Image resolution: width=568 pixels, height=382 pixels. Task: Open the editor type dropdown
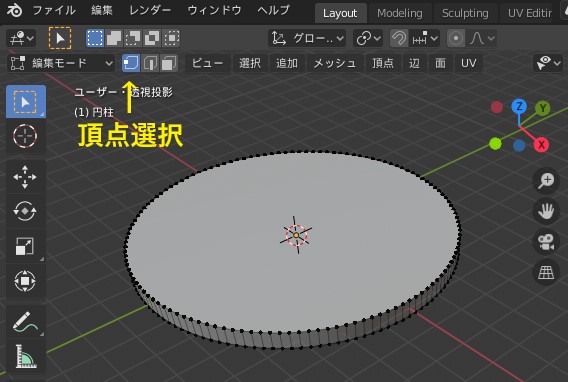[x=21, y=38]
